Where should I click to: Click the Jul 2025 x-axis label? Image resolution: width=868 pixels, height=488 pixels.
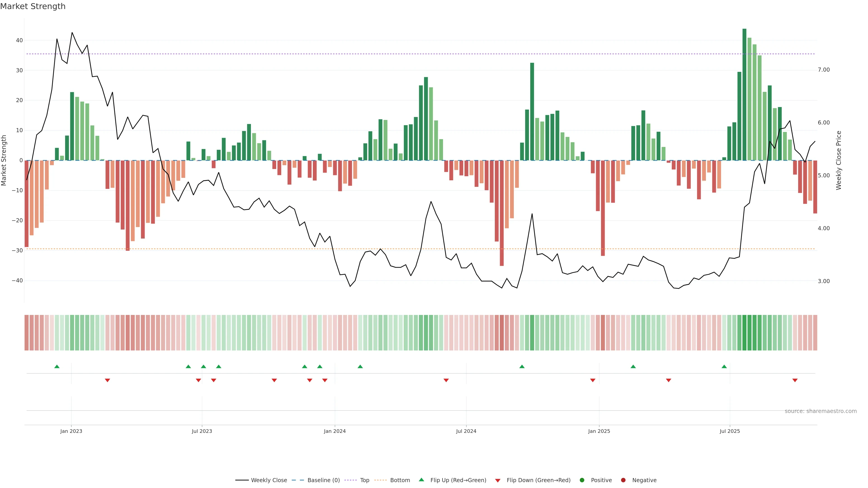tap(729, 431)
